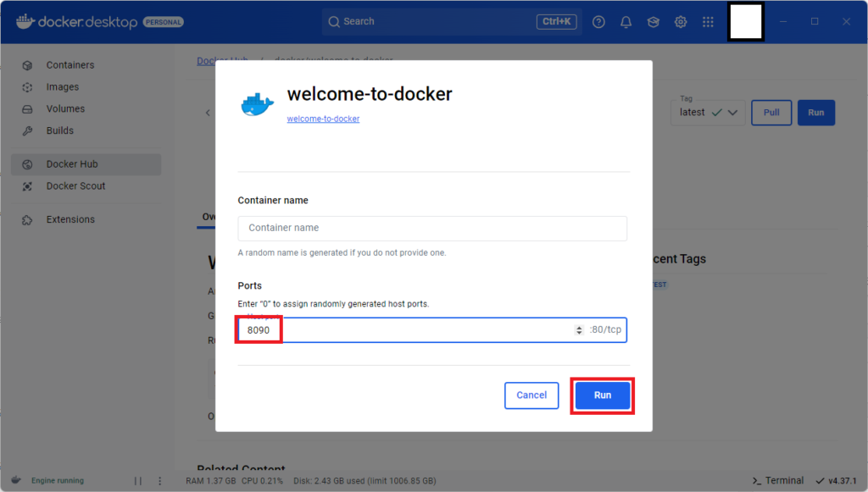Click the Docker Hub breadcrumb link

coord(222,60)
